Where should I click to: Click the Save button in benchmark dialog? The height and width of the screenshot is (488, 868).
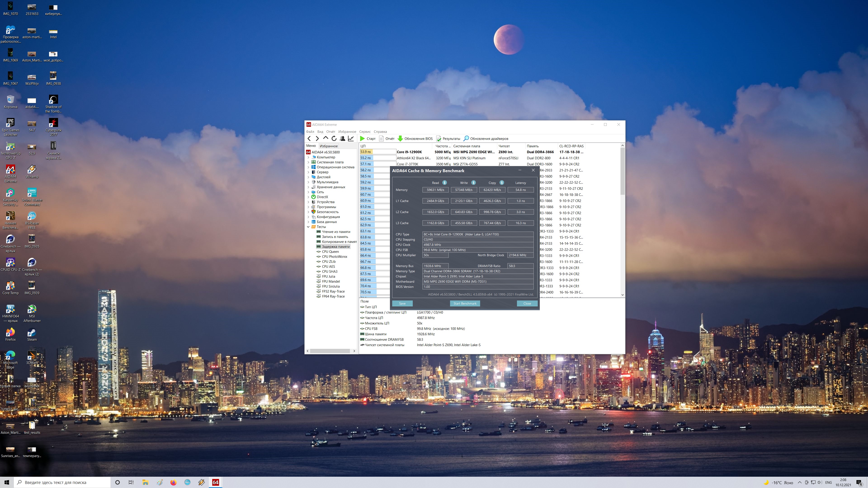[402, 303]
